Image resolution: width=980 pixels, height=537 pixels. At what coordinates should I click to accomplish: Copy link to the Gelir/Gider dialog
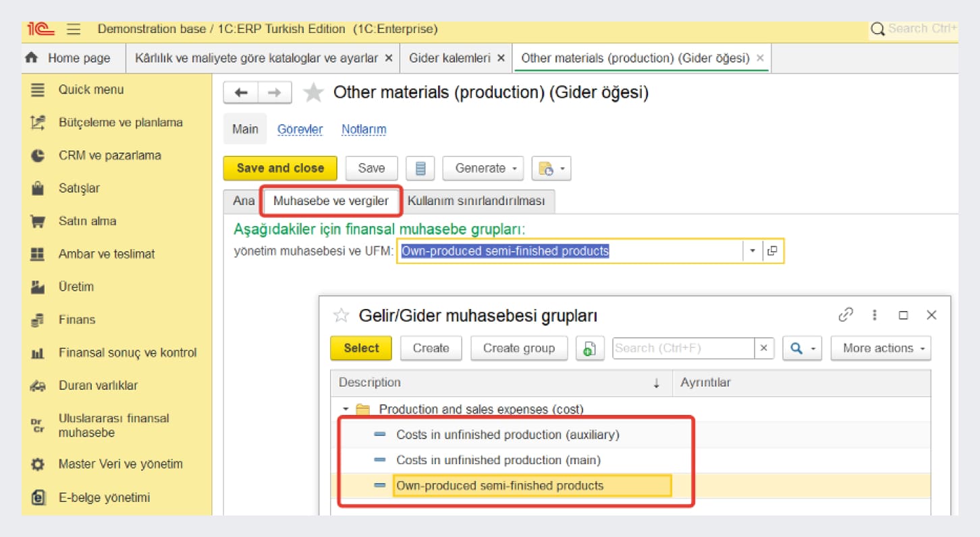pos(845,315)
